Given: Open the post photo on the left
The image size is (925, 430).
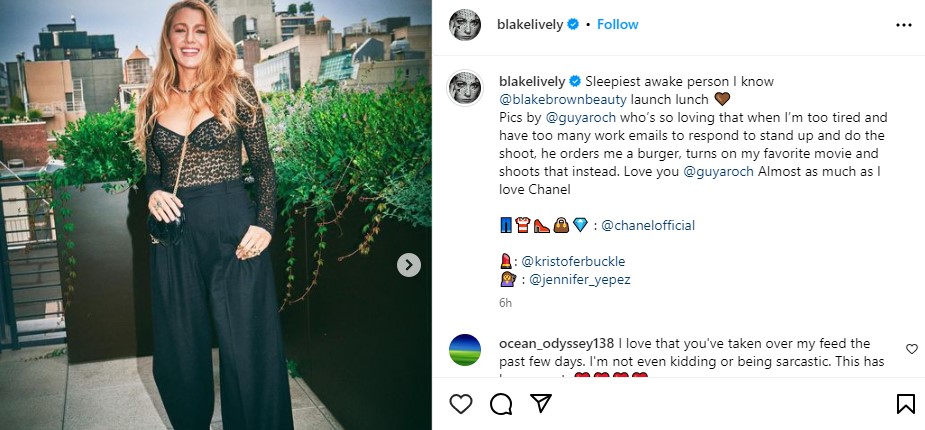Looking at the screenshot, I should coord(215,215).
